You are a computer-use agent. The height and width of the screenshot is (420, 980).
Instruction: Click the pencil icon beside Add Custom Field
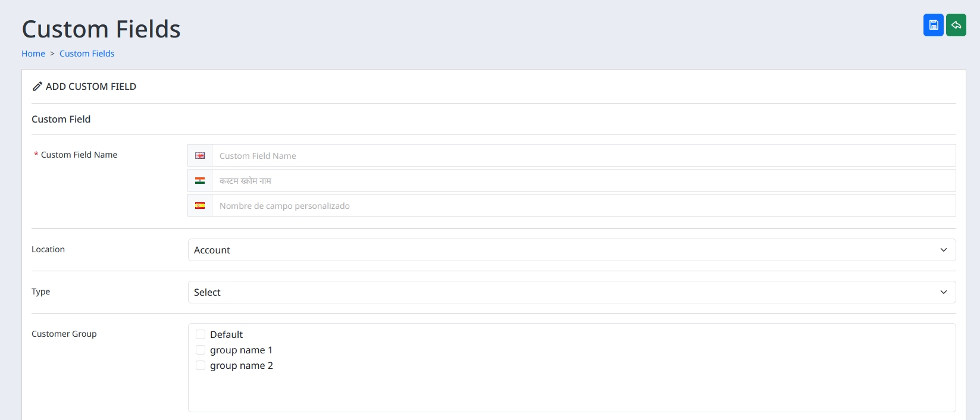coord(37,86)
